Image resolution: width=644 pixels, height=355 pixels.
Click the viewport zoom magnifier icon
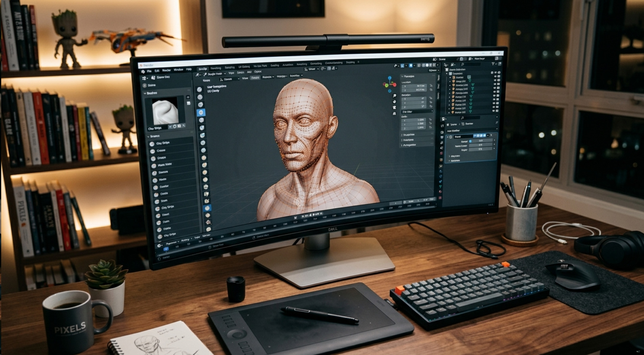394,95
